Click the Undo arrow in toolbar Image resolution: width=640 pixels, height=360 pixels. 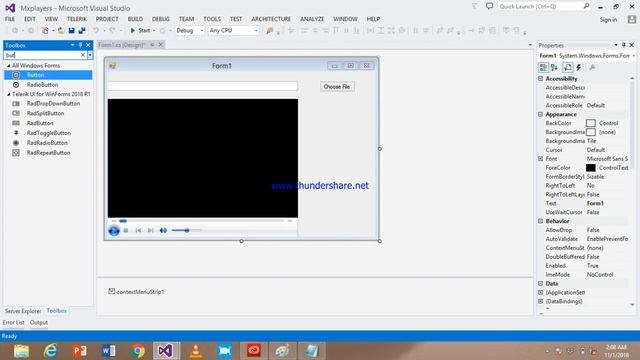(96, 30)
